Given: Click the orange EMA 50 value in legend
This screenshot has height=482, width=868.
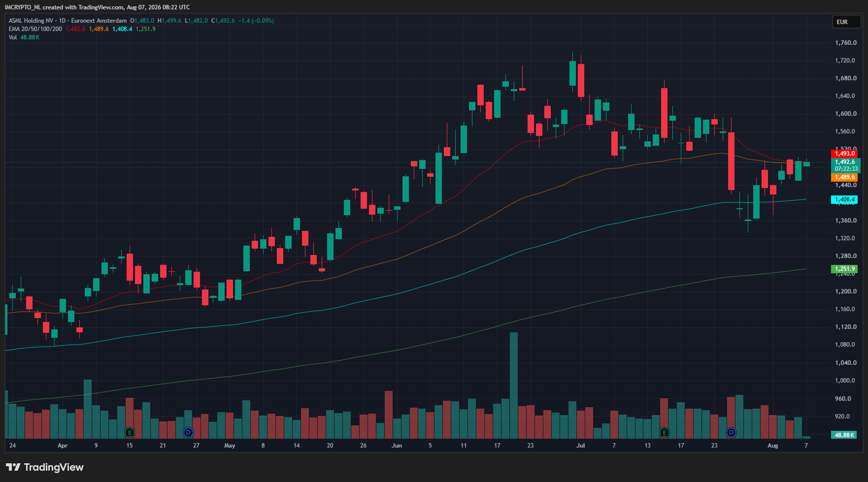Looking at the screenshot, I should (99, 29).
